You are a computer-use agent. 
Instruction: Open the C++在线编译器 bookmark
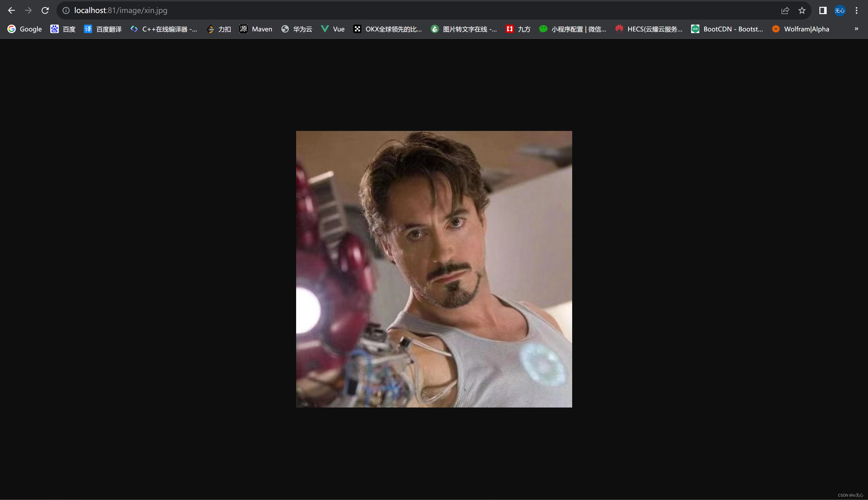point(164,29)
